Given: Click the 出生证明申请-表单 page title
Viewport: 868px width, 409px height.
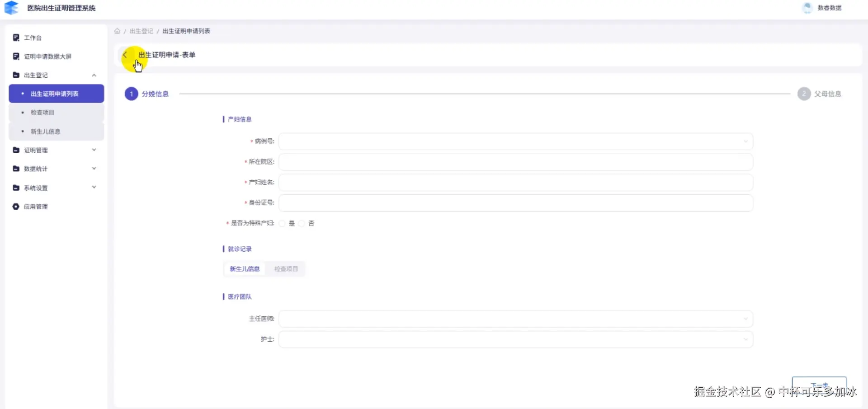Looking at the screenshot, I should pyautogui.click(x=167, y=55).
